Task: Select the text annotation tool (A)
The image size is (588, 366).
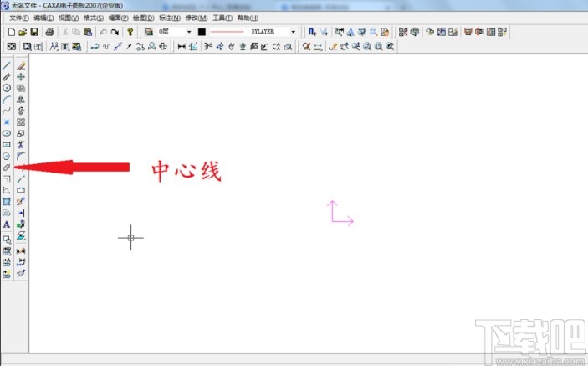Action: pos(7,224)
